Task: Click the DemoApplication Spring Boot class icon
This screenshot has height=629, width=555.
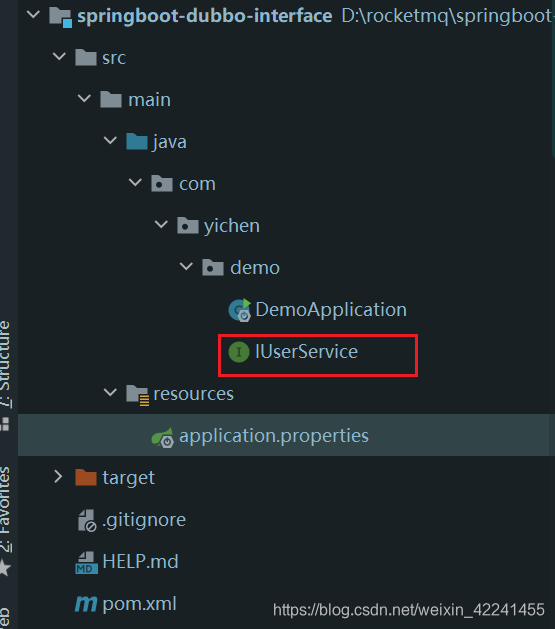Action: tap(239, 310)
